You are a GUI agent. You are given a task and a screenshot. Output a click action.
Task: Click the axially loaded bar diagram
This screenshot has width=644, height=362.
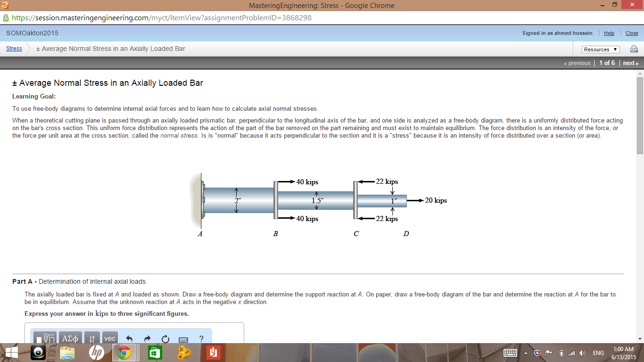click(x=319, y=205)
